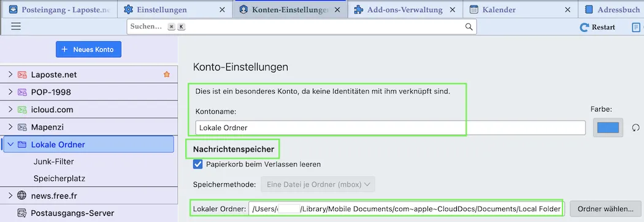Screen dimensions: 644x222
Task: Open the hamburger app menu icon
Action: tap(16, 26)
